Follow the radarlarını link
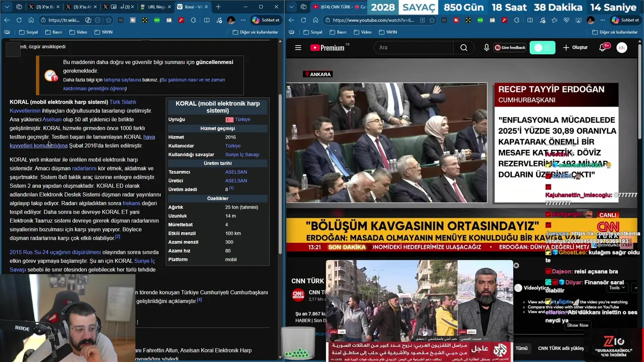644x362 pixels. [x=84, y=168]
